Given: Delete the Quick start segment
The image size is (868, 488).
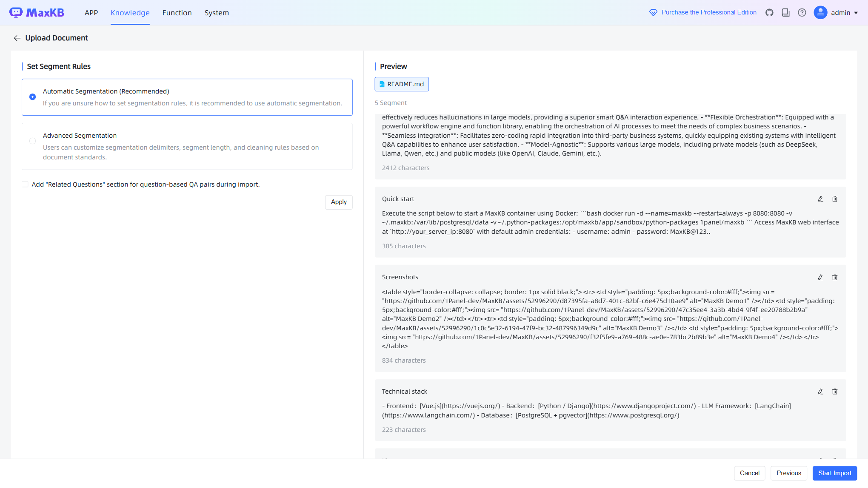Looking at the screenshot, I should click(x=835, y=199).
